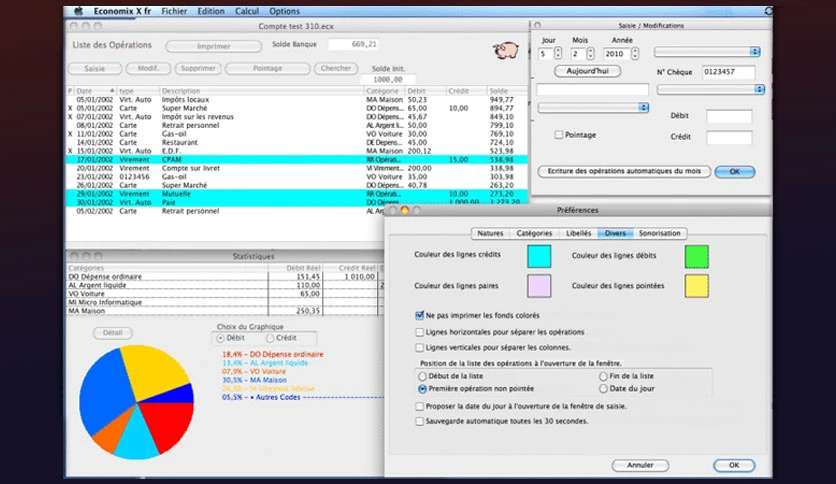Select the E.D.F. operation row
This screenshot has height=484, width=836.
tap(296, 151)
